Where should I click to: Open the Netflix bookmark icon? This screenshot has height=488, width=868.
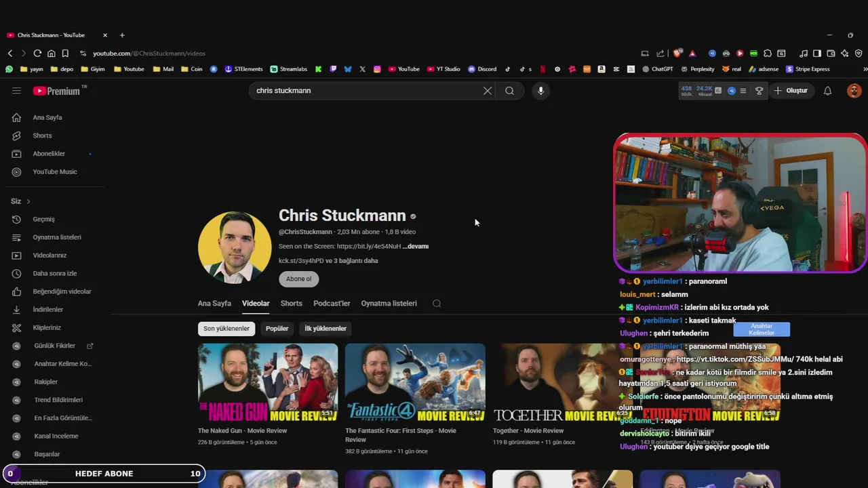click(x=542, y=69)
